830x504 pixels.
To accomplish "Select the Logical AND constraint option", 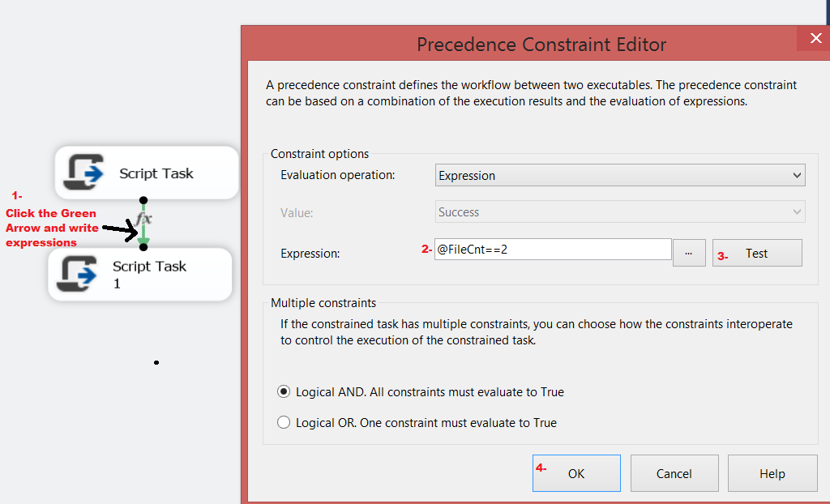I will click(284, 391).
